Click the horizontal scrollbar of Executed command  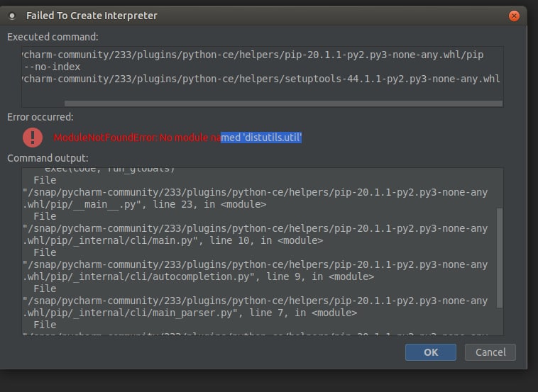click(x=283, y=103)
